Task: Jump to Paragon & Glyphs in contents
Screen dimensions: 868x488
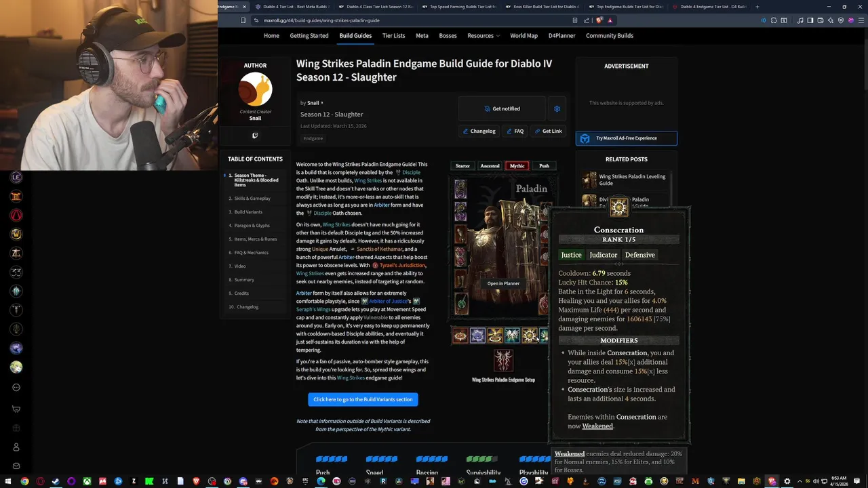Action: (x=252, y=226)
